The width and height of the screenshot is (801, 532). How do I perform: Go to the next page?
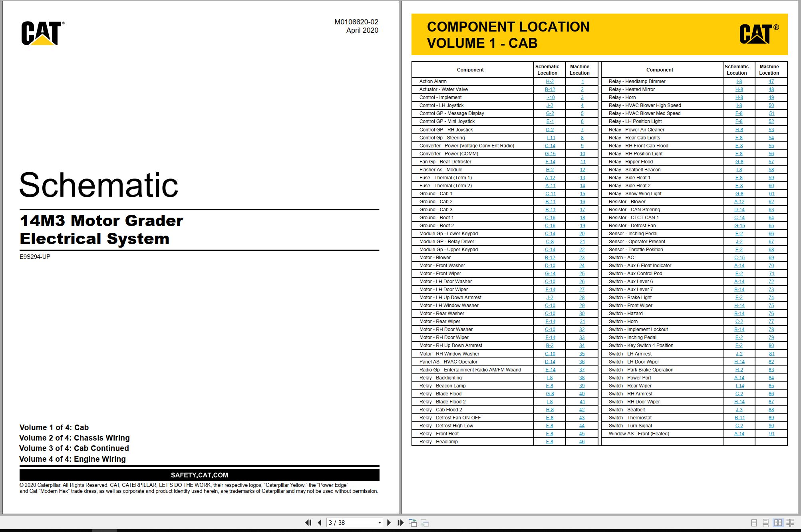pos(389,522)
